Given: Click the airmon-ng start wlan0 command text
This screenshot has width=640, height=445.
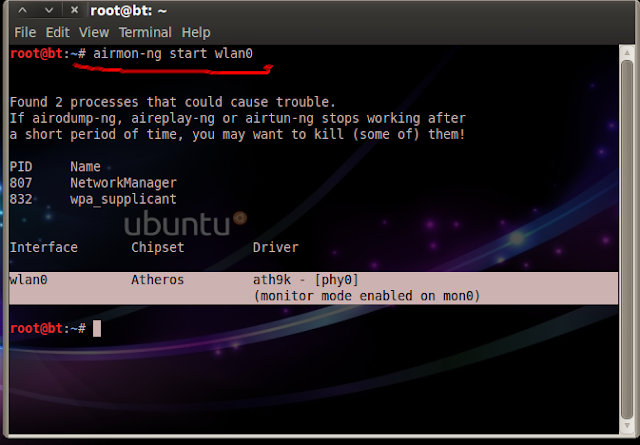Looking at the screenshot, I should point(173,53).
